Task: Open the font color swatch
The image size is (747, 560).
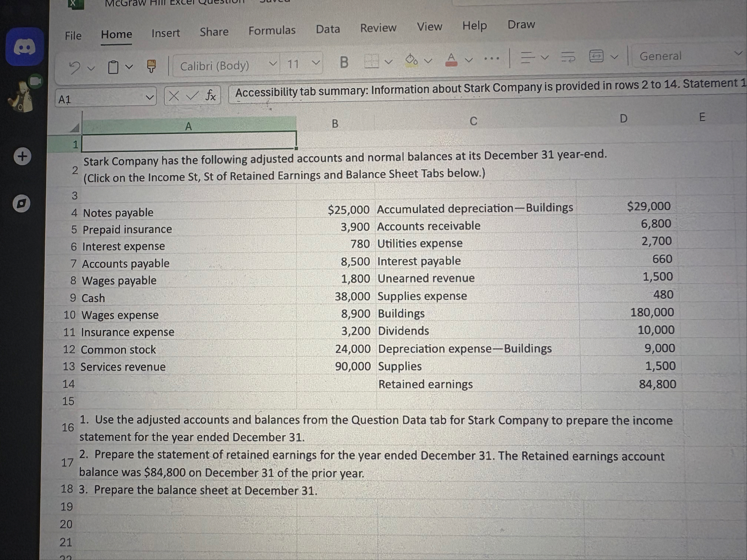Action: [x=451, y=59]
